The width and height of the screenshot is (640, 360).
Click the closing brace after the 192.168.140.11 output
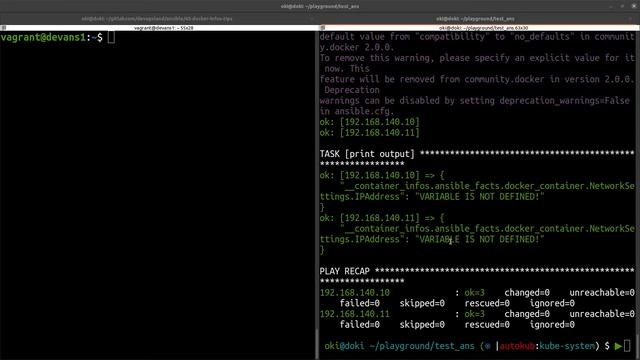(x=322, y=249)
